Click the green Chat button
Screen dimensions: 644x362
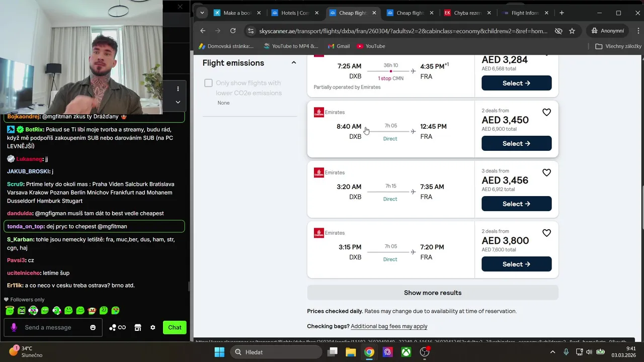point(175,327)
